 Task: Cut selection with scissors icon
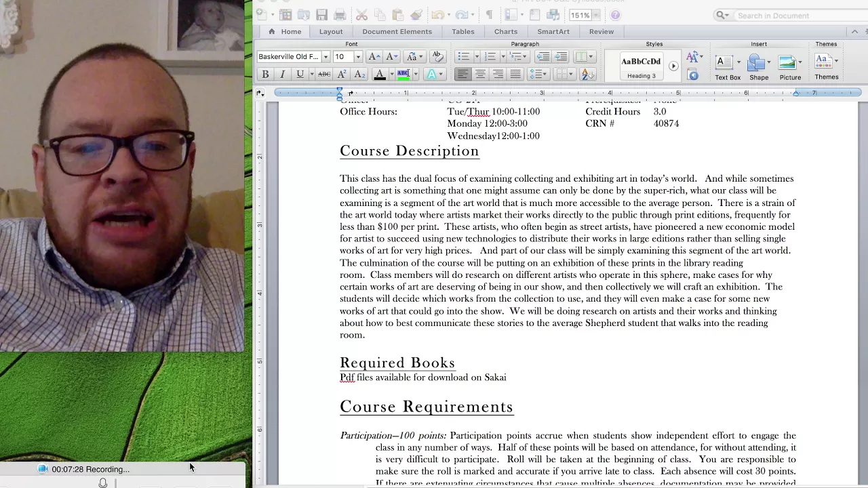(x=361, y=15)
